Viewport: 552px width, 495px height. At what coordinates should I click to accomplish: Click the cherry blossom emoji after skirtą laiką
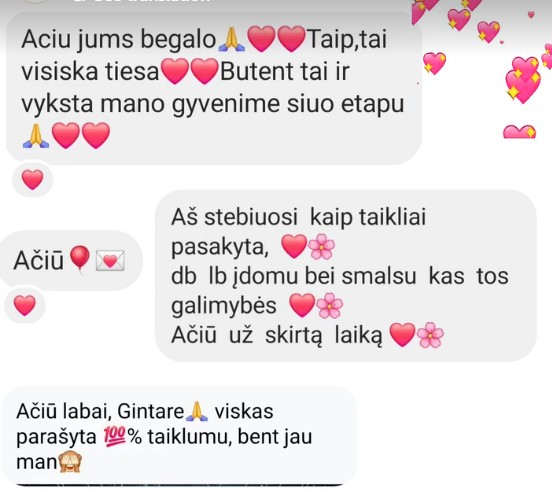[x=430, y=335]
